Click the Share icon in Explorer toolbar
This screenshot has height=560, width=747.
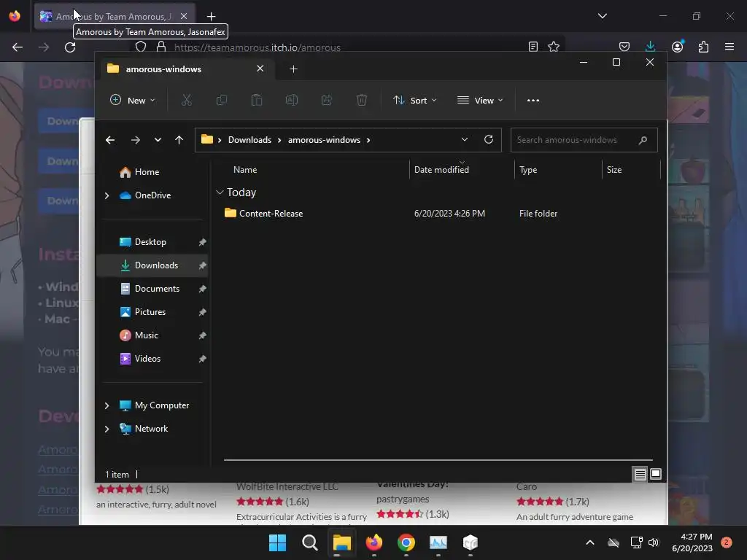[x=327, y=100]
